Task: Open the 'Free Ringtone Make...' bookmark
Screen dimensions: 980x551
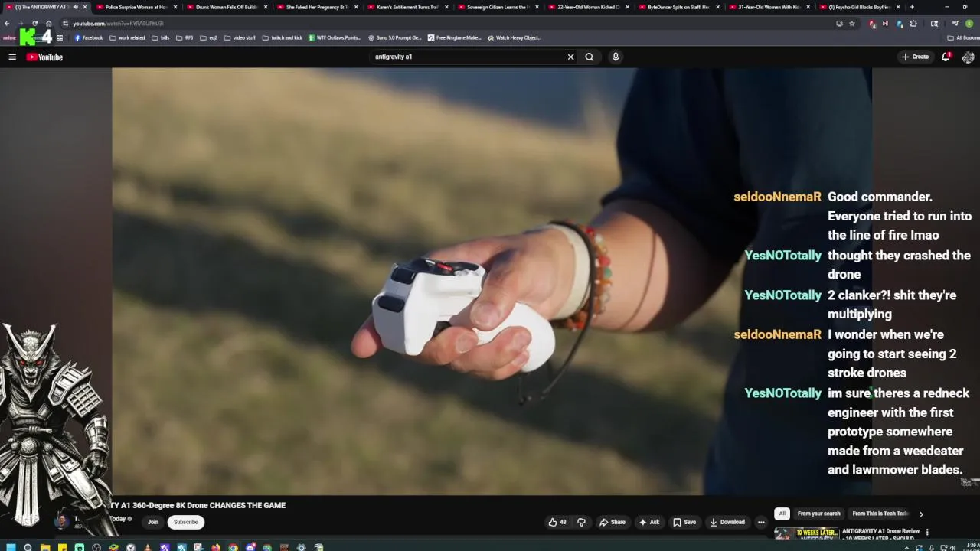Action: tap(455, 37)
